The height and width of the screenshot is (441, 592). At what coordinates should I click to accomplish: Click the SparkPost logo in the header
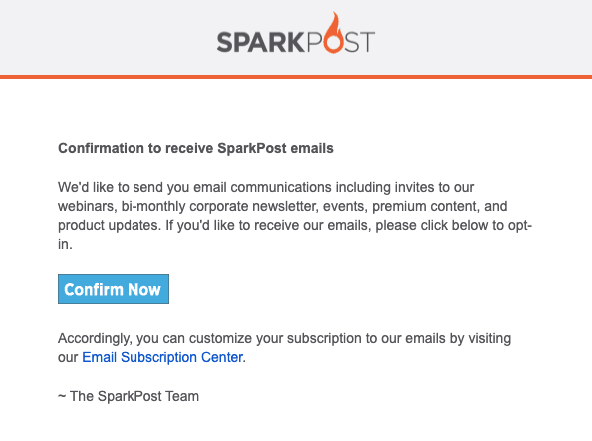296,33
